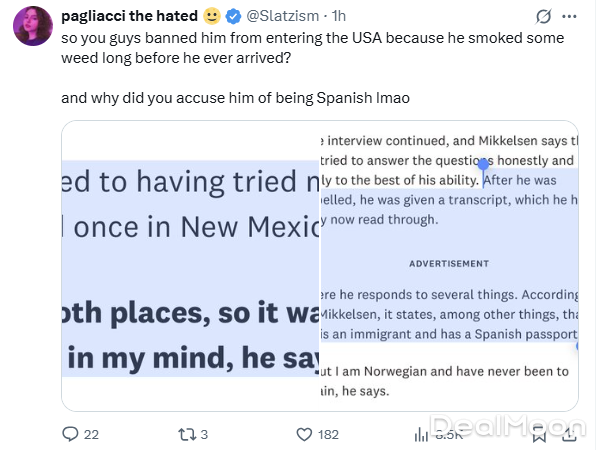Screen dimensions: 600x450
Task: Click the 182 likes count
Action: [x=329, y=434]
